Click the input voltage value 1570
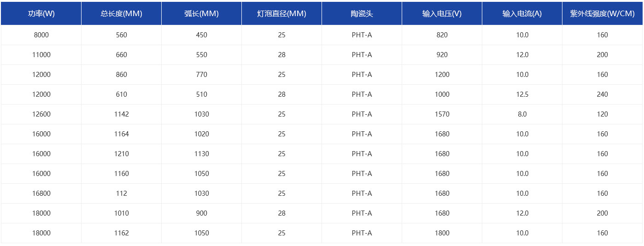This screenshot has height=246, width=644. (x=442, y=114)
